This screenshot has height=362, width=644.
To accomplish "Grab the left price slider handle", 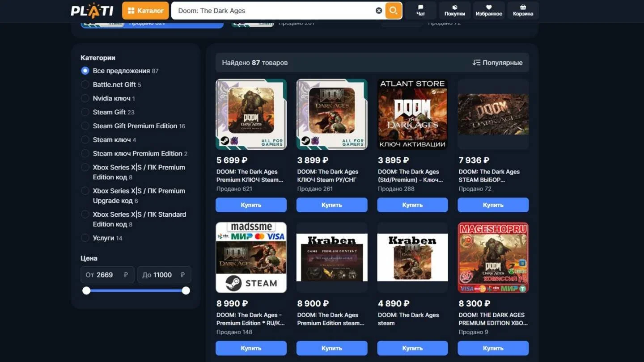I will click(86, 290).
